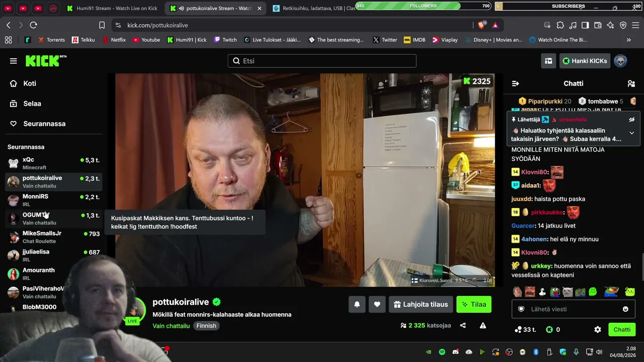The width and height of the screenshot is (644, 362).
Task: Open the apps grid icon in bookmarks bar
Action: pos(8,40)
